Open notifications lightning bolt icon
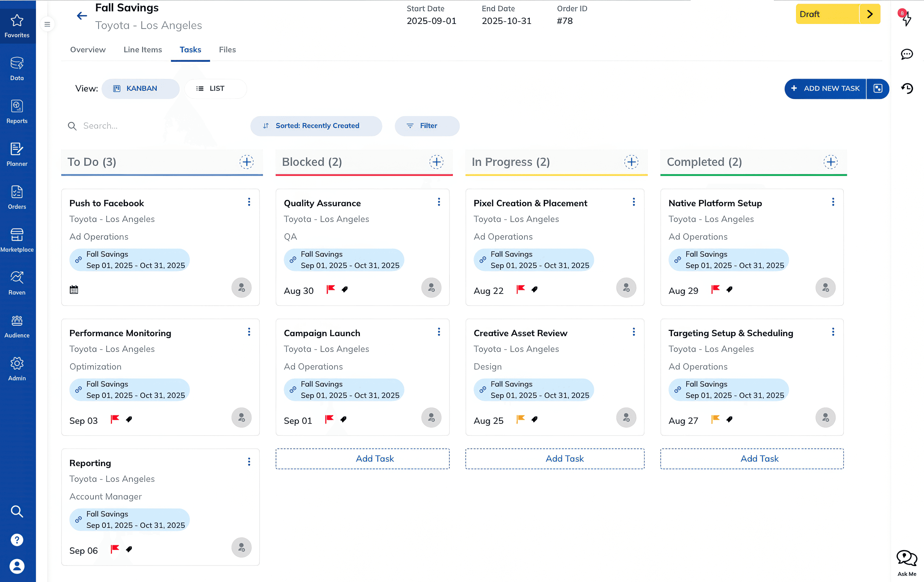This screenshot has width=924, height=582. pos(906,18)
